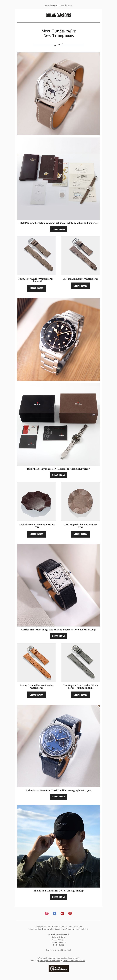Shop now for Cartier Tank Must
Viewport: 117px width, 980px height.
(58, 636)
